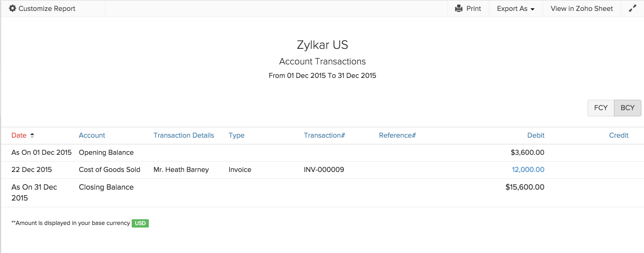Sort by the Reference# column header

click(x=397, y=136)
